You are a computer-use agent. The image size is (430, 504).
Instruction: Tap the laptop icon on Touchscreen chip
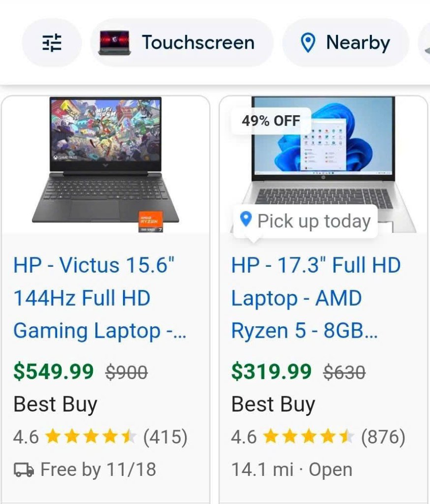click(115, 43)
